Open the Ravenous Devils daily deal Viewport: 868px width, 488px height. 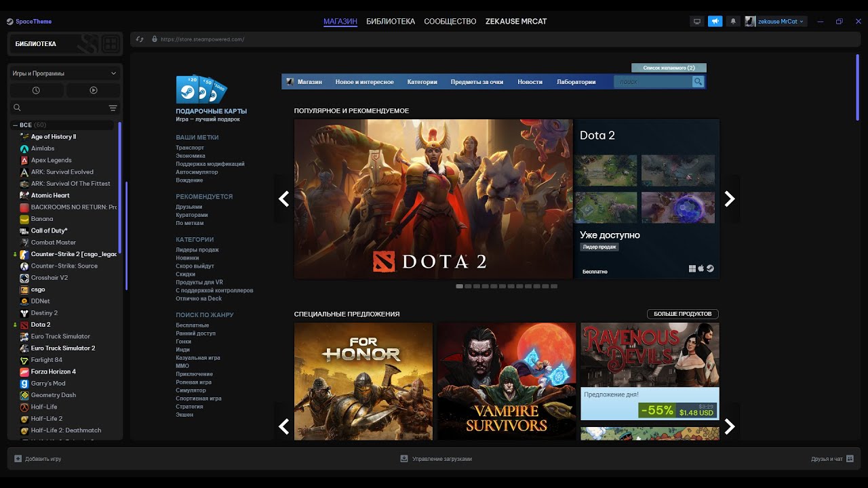(650, 371)
